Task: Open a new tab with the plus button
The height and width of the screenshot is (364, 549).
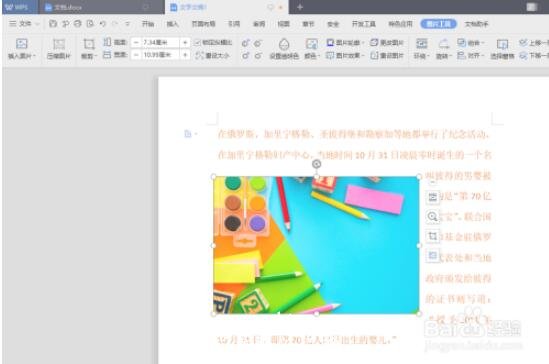Action: point(300,7)
